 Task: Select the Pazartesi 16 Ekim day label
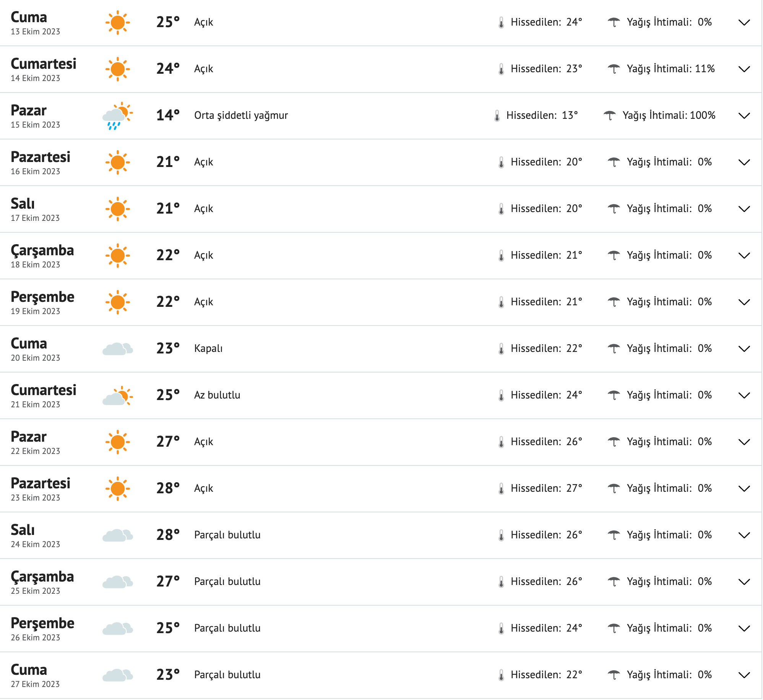(x=41, y=157)
